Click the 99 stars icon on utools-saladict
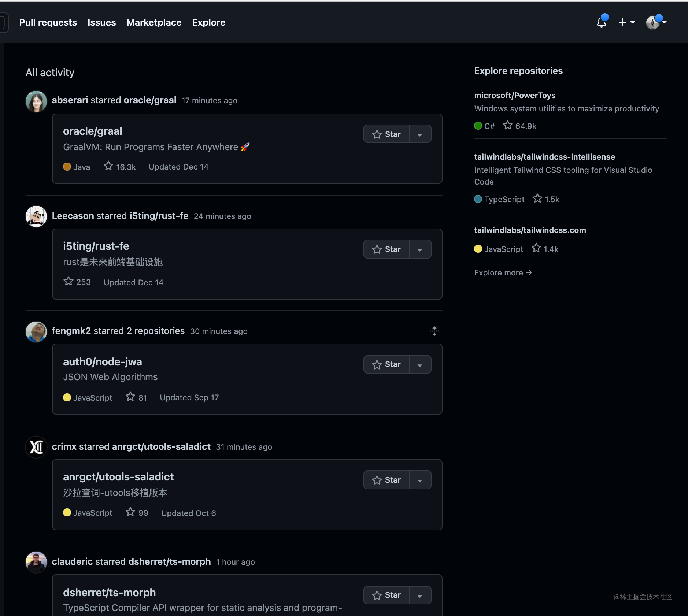The image size is (688, 616). pyautogui.click(x=130, y=512)
